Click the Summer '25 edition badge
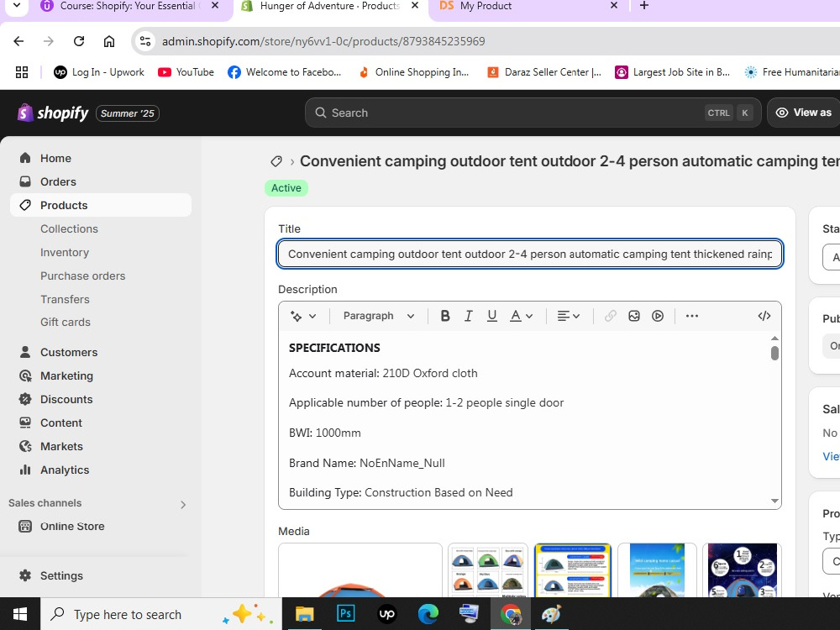 pos(128,113)
